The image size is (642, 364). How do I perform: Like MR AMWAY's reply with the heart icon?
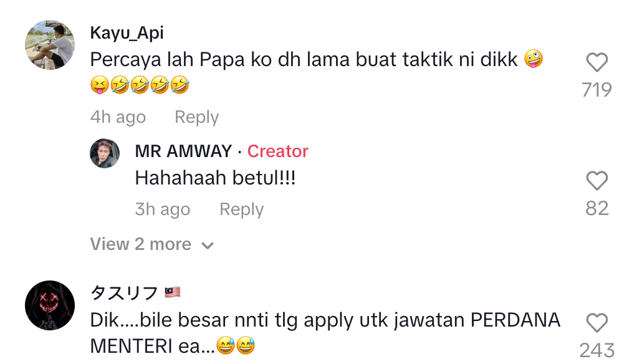(x=597, y=181)
